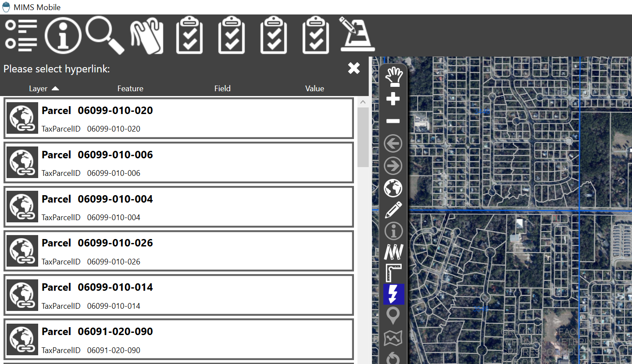Click globe link icon of parcel 06099-010-026
This screenshot has height=364, width=632.
[22, 250]
